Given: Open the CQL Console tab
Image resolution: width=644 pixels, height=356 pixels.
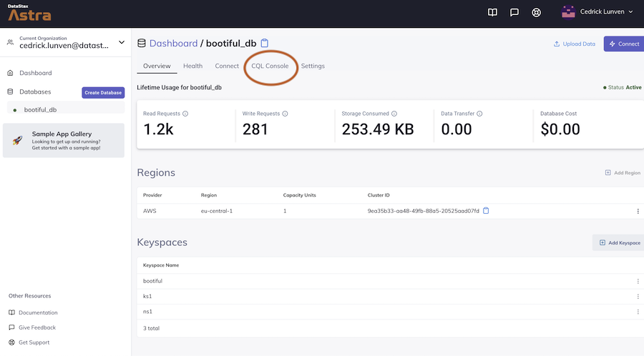Looking at the screenshot, I should click(x=270, y=66).
